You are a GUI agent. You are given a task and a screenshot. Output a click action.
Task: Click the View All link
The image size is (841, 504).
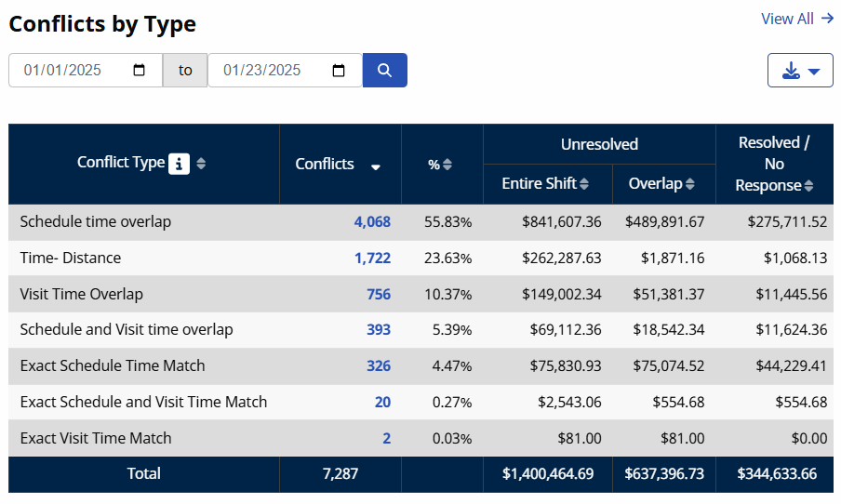click(x=796, y=19)
